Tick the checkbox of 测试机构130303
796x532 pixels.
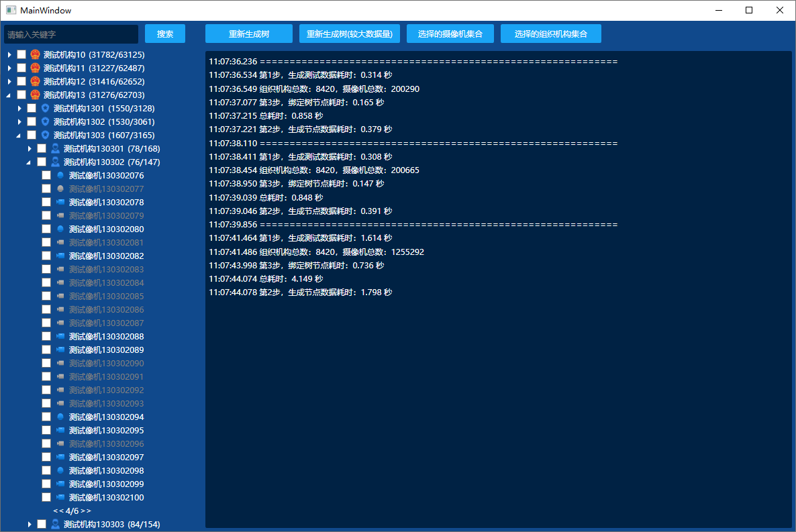click(x=42, y=524)
